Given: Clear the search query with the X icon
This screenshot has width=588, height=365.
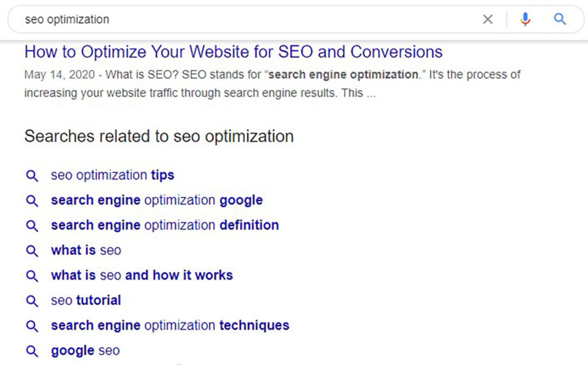Looking at the screenshot, I should [x=488, y=19].
